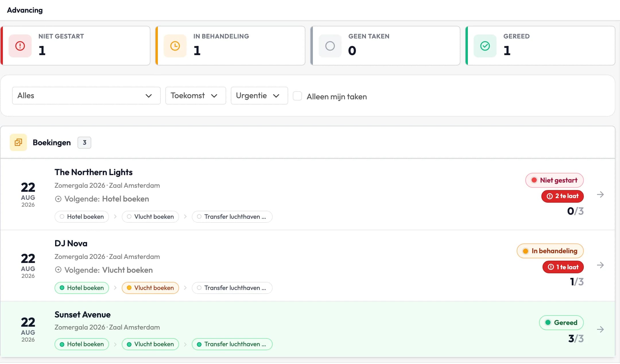This screenshot has height=364, width=620.
Task: Click the 22 AUG date of The Northern Lights
Action: [x=28, y=194]
